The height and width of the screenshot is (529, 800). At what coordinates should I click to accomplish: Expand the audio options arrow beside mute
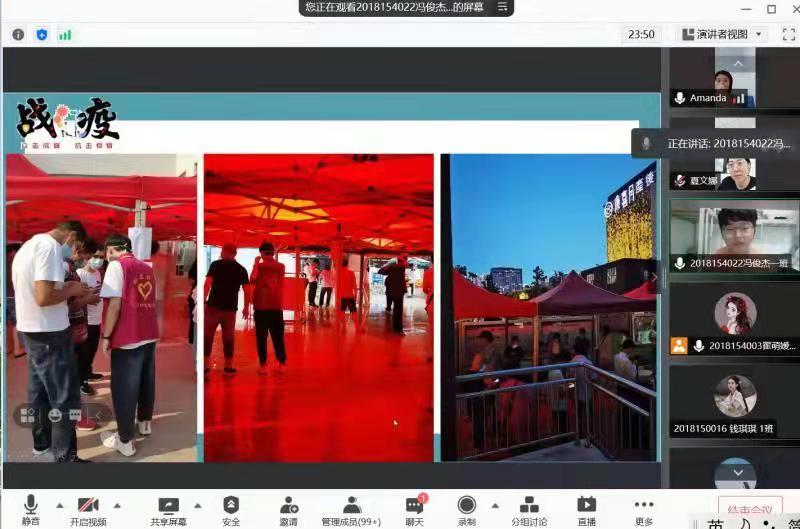[59, 505]
